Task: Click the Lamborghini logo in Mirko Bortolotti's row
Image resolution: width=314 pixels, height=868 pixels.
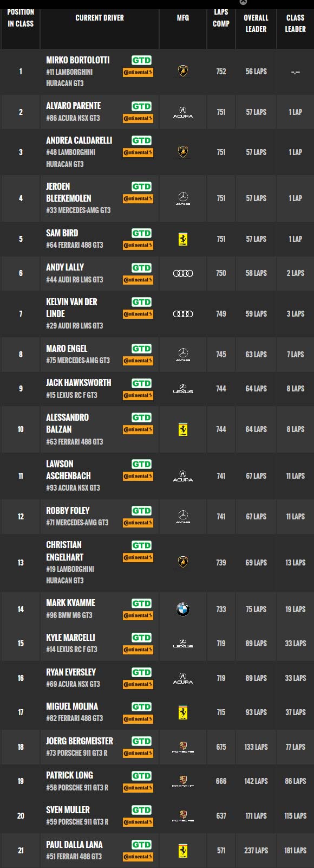Action: click(183, 71)
